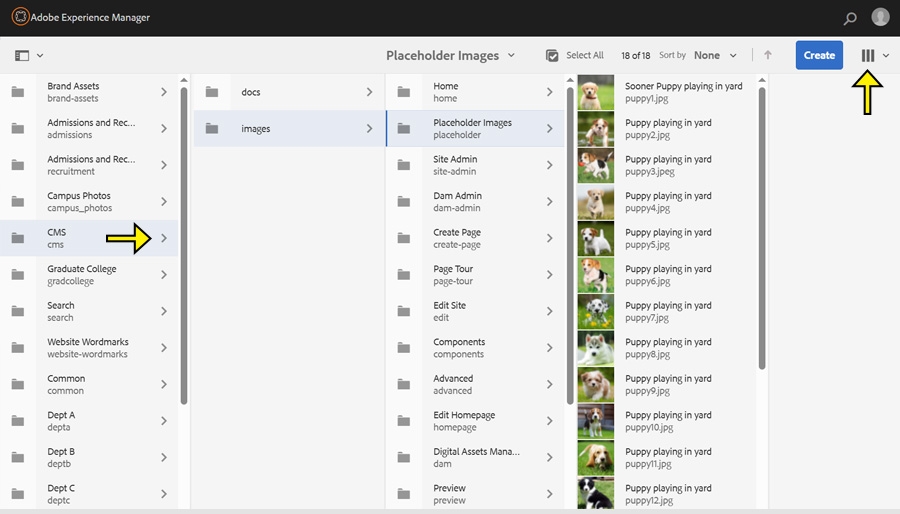Select the Edit Site folder icon
Screen dimensions: 900x514
coord(404,311)
